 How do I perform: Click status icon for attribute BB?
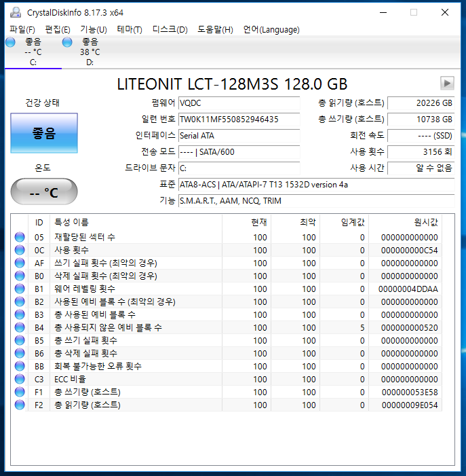tap(20, 366)
